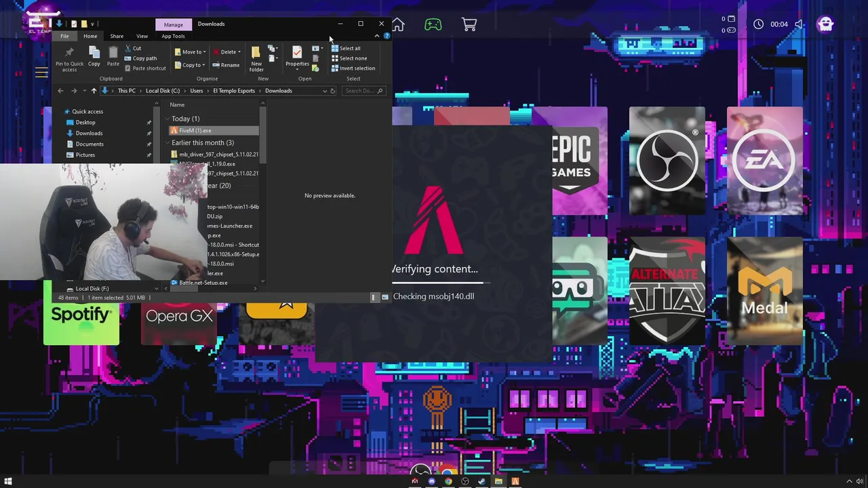Open the Quick Access Toolbar customize dropdown

point(93,24)
